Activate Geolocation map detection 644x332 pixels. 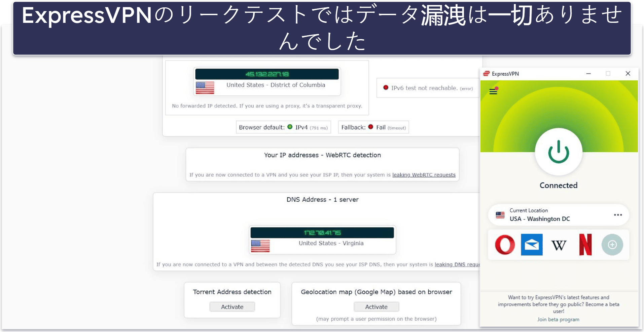click(x=376, y=307)
